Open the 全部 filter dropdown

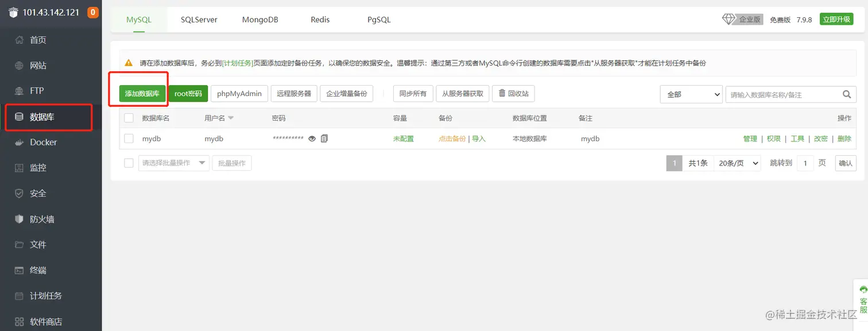pyautogui.click(x=691, y=94)
